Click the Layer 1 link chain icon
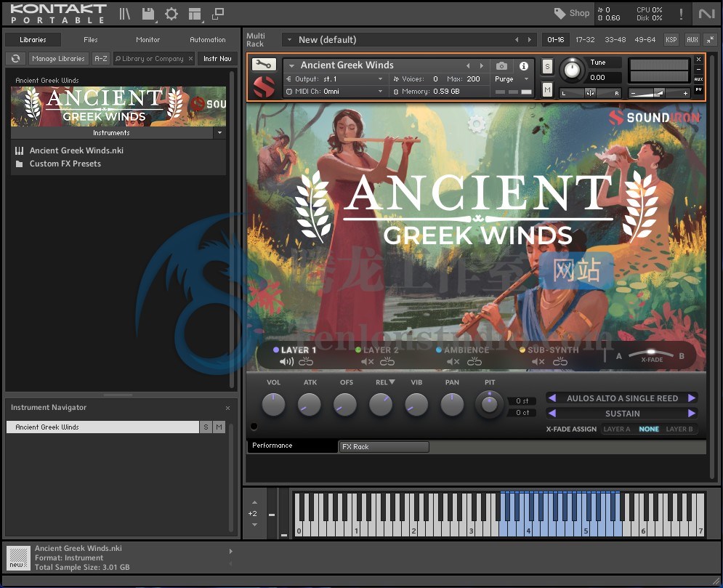The image size is (723, 588). (306, 362)
